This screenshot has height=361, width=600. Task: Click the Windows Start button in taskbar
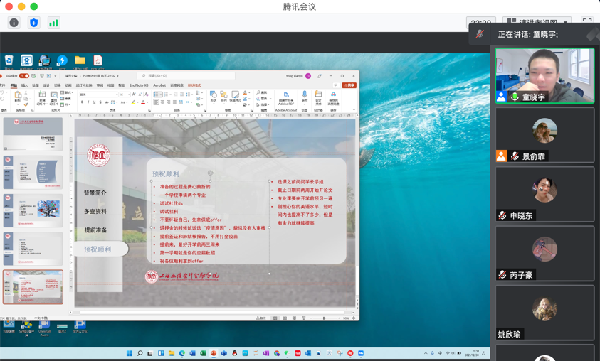tap(129, 353)
